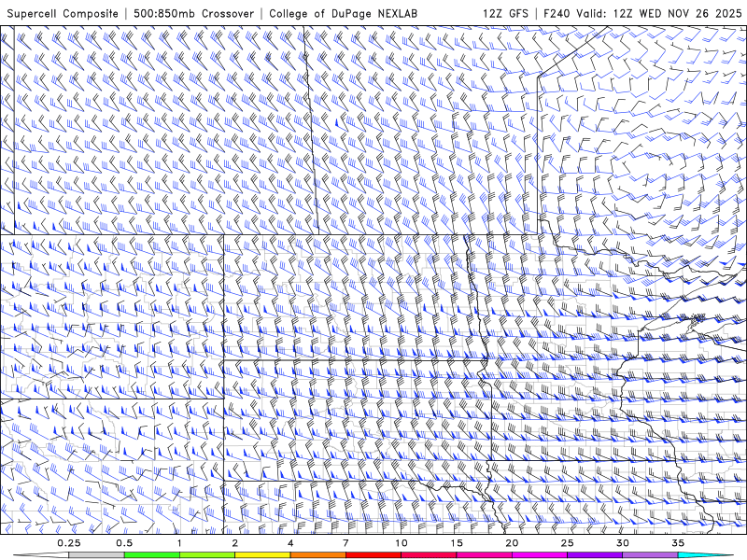Click the legend value 15
Viewport: 747px width, 560px height.
[x=457, y=543]
